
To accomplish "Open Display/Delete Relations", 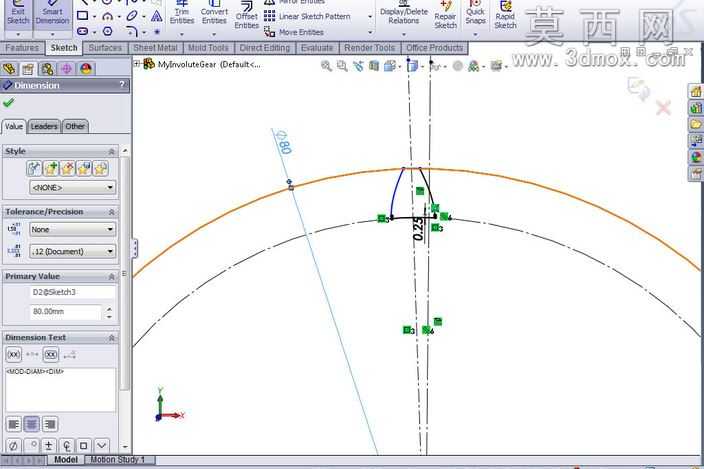I will tap(404, 14).
